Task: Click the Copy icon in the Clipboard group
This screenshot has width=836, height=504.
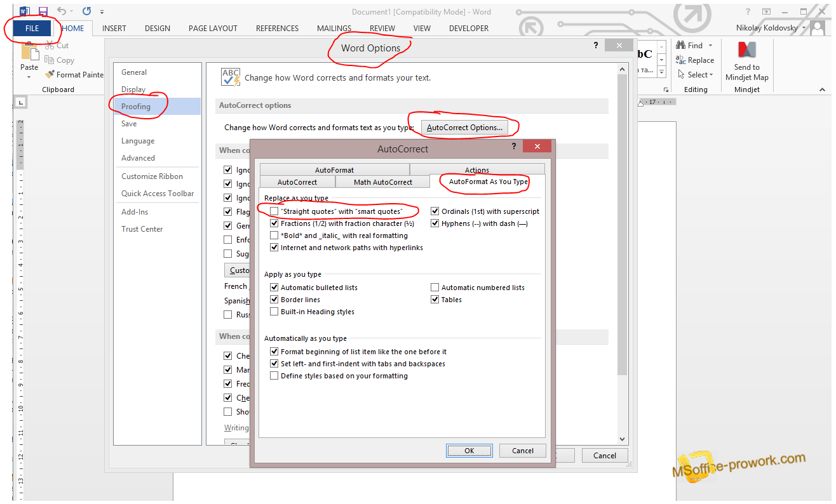Action: [50, 60]
